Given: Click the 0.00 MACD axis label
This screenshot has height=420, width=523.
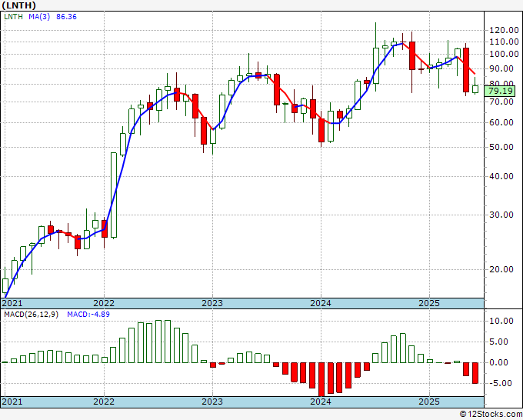Looking at the screenshot, I should click(x=498, y=362).
